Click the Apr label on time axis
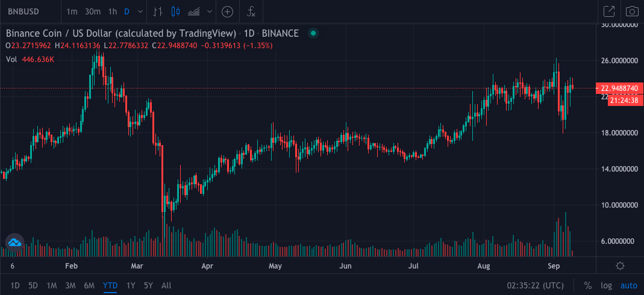 coord(207,266)
